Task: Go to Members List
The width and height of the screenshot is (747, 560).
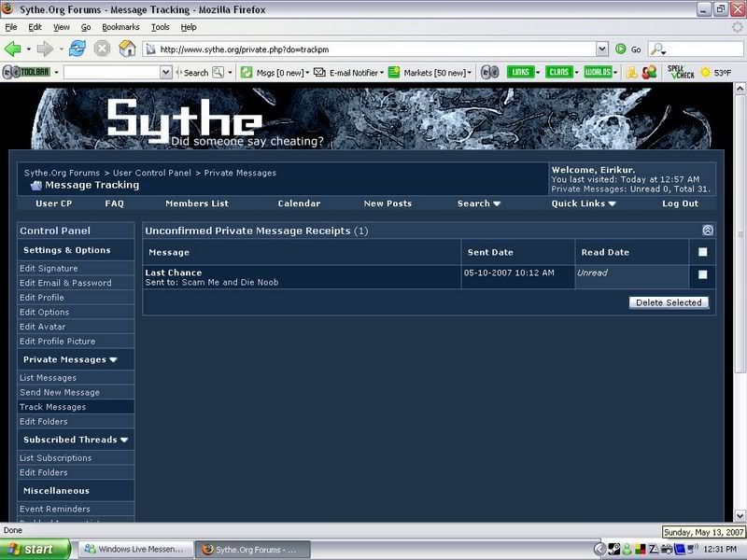Action: [x=197, y=203]
